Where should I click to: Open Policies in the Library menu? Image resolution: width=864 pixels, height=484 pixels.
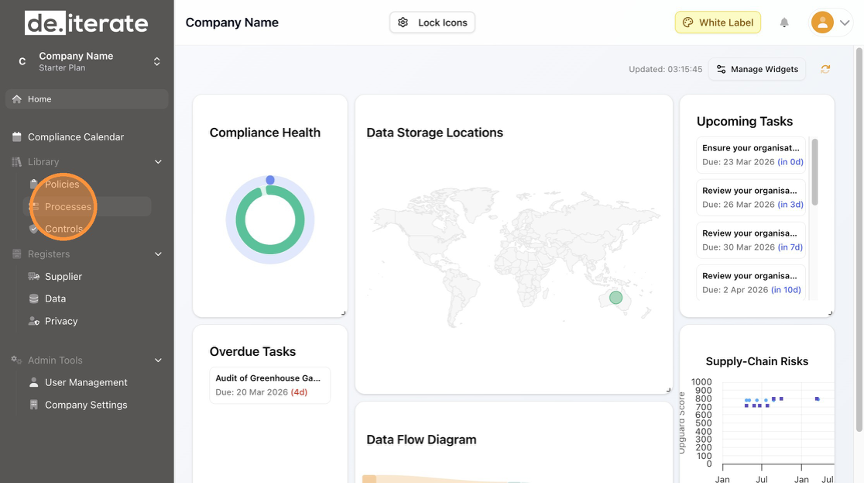(62, 185)
